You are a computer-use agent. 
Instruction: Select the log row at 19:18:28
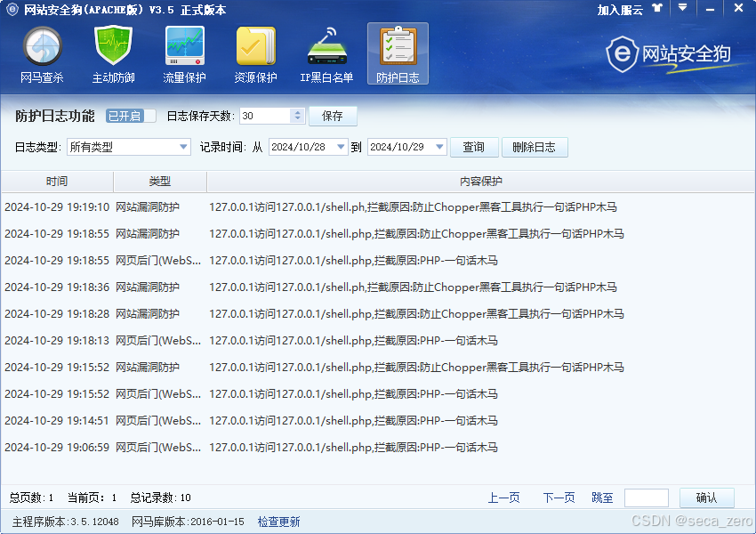point(377,313)
